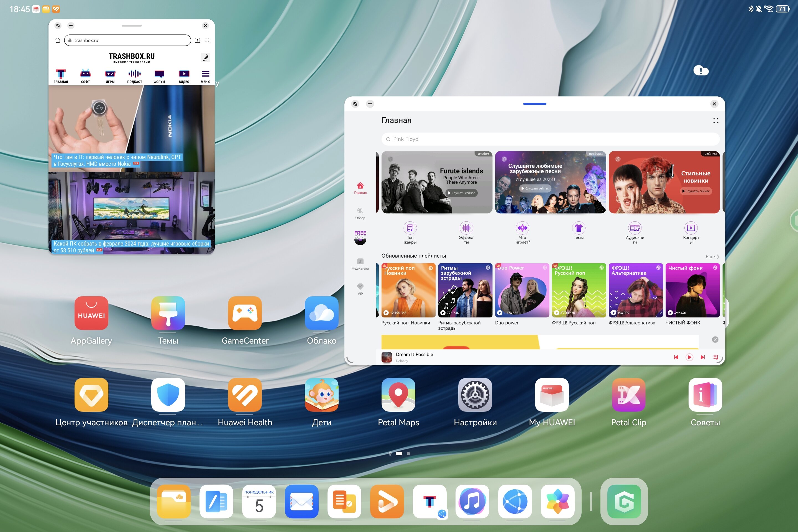Open ФОРУМ section on Trashbox
798x532 pixels.
[x=159, y=76]
